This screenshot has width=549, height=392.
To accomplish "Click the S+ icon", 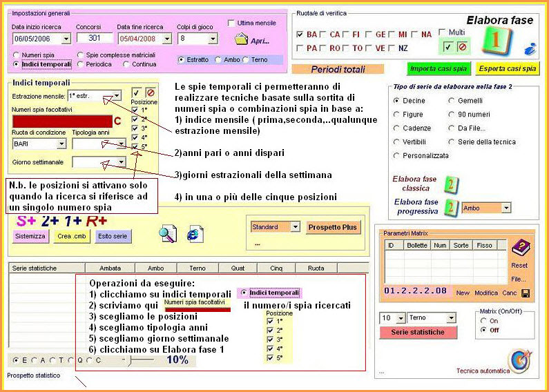I will (x=26, y=221).
